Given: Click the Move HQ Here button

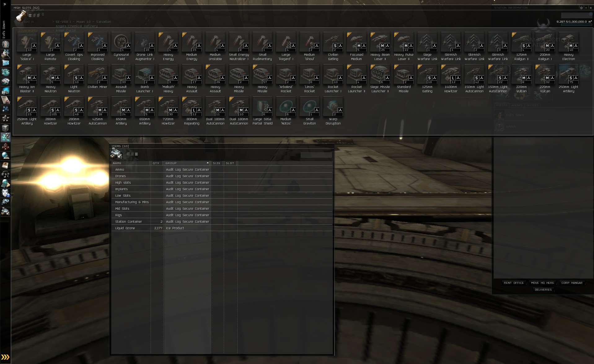Looking at the screenshot, I should tap(543, 283).
